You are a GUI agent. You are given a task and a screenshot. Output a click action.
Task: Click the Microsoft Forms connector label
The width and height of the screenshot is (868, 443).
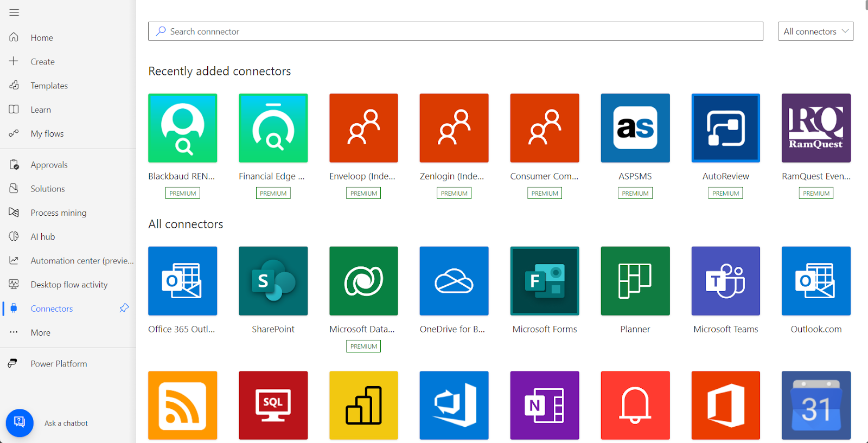tap(545, 329)
